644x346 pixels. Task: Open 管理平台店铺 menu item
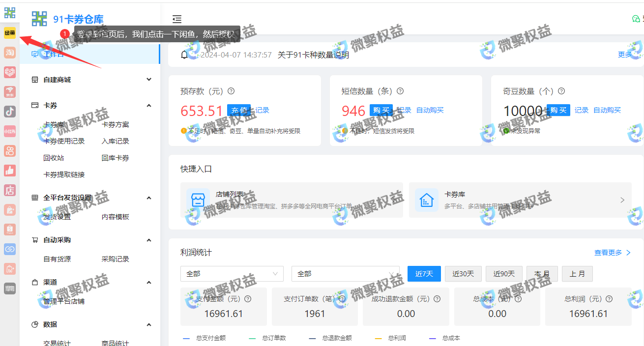click(x=64, y=301)
